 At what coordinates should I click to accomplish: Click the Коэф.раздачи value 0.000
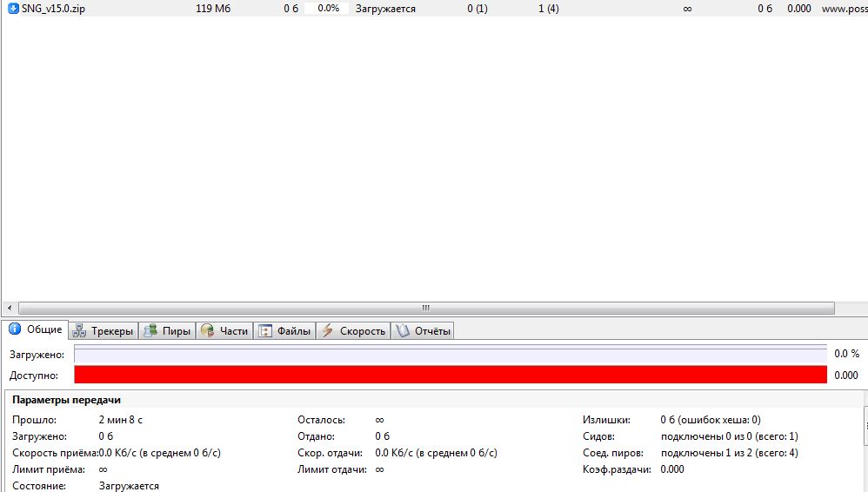coord(672,469)
